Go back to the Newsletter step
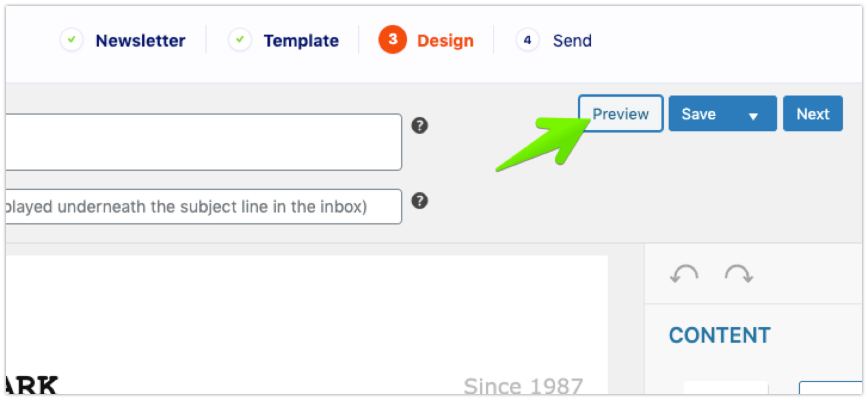Screen dimensions: 868x400 point(140,41)
